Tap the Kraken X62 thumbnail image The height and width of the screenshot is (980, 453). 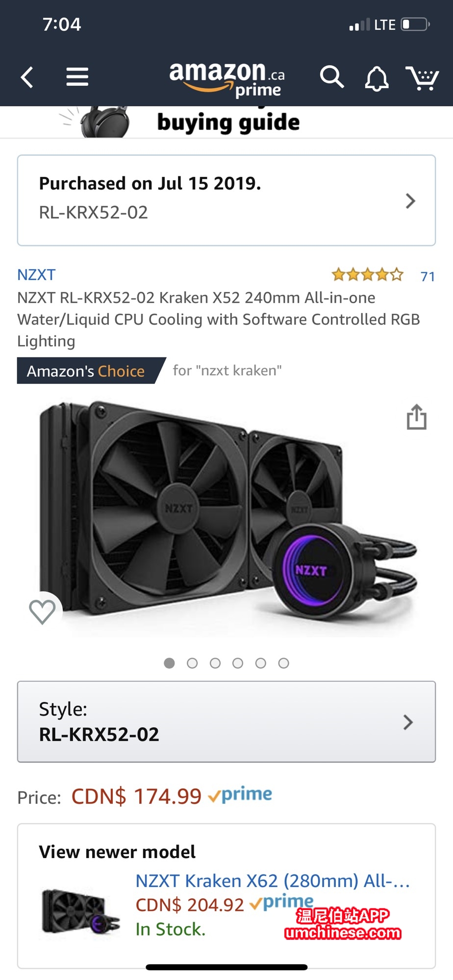click(x=81, y=911)
